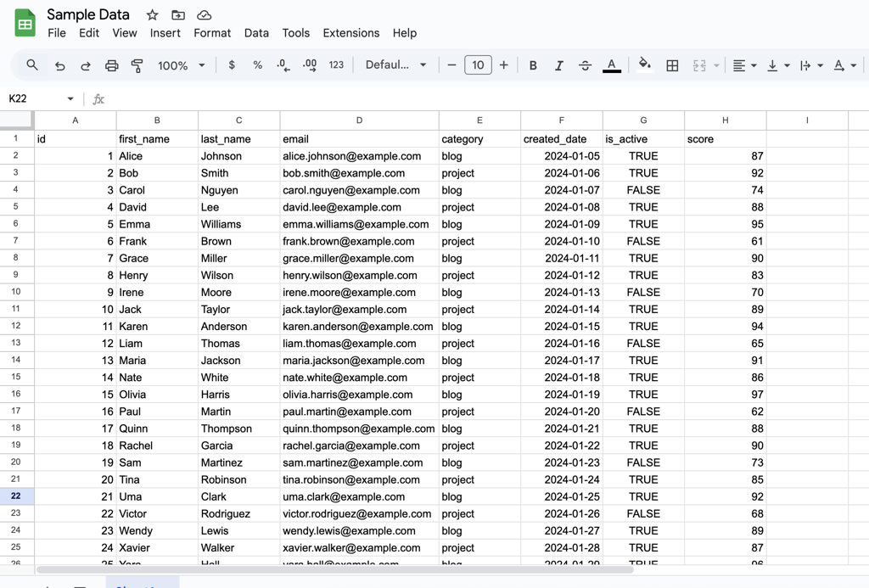869x588 pixels.
Task: Format selected cells as percent
Action: [x=257, y=64]
